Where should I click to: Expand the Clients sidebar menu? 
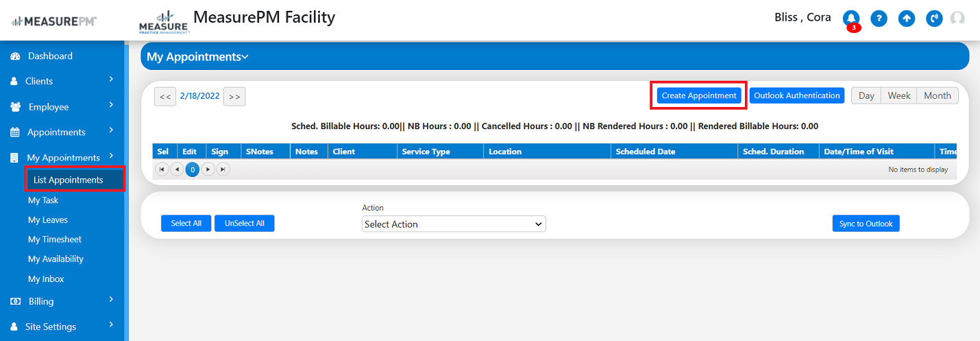click(111, 80)
